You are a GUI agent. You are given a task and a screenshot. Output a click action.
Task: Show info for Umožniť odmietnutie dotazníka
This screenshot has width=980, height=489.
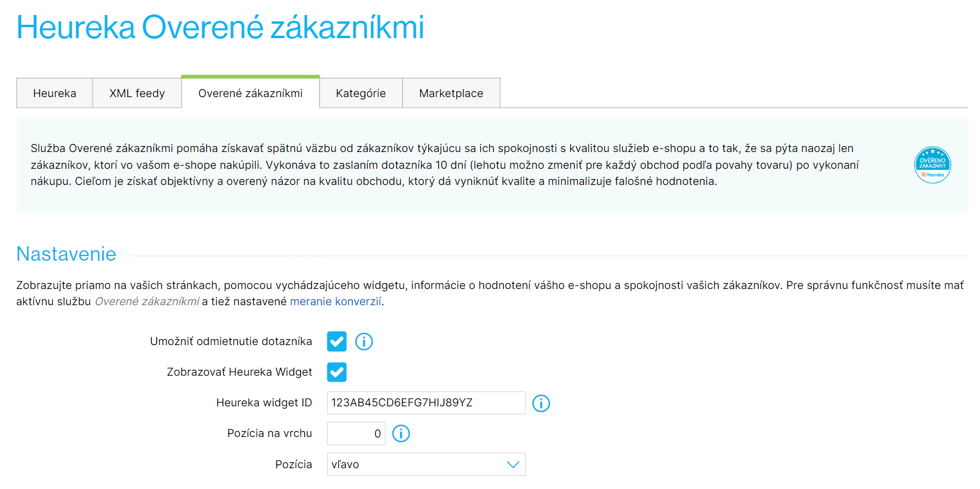pos(364,342)
